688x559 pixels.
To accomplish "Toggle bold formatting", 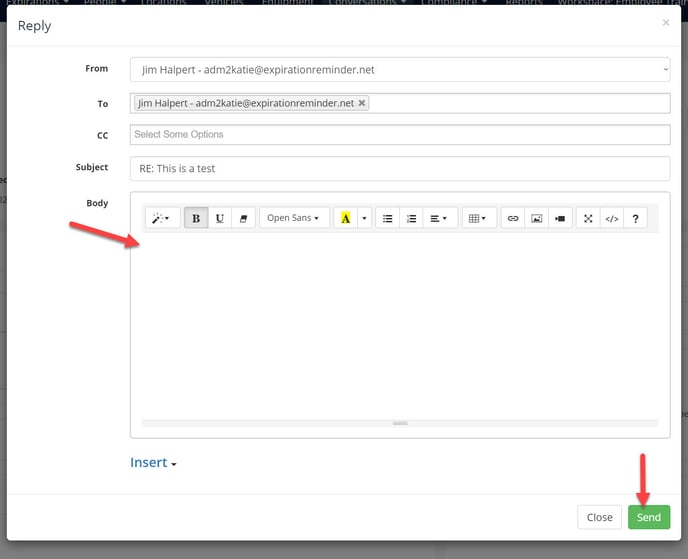I will click(196, 218).
